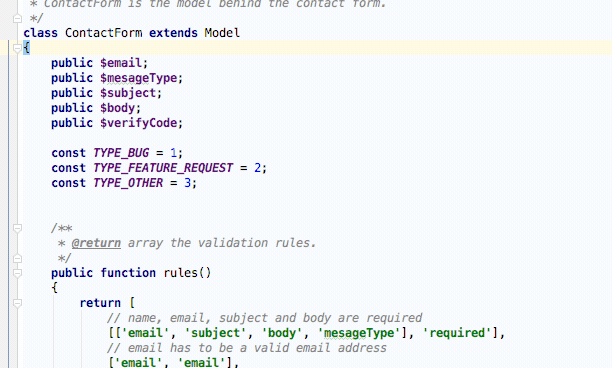Click the highlighted opening brace of the class
612x368 pixels.
[27, 48]
